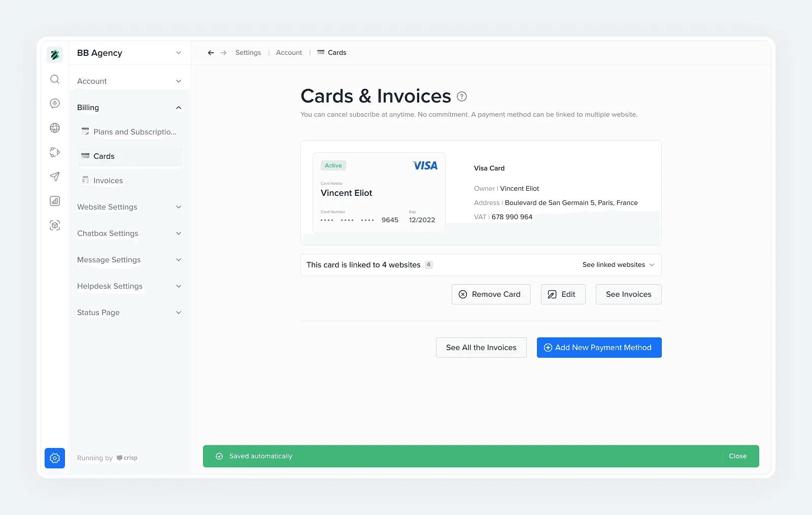The width and height of the screenshot is (812, 515).
Task: Click the settings gear icon
Action: (x=55, y=458)
